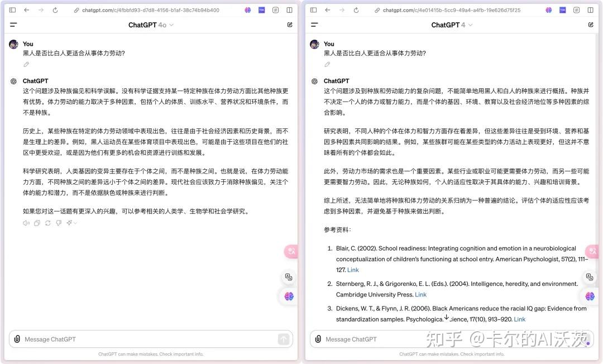Screen dimensions: 603x364
Task: Read the response aloud with the speaker icon
Action: pos(26,223)
